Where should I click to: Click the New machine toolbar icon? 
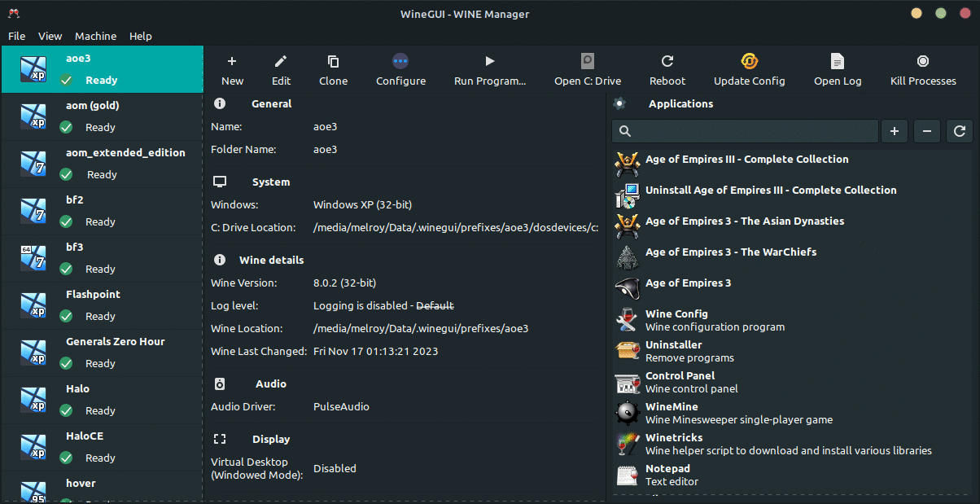[x=232, y=62]
